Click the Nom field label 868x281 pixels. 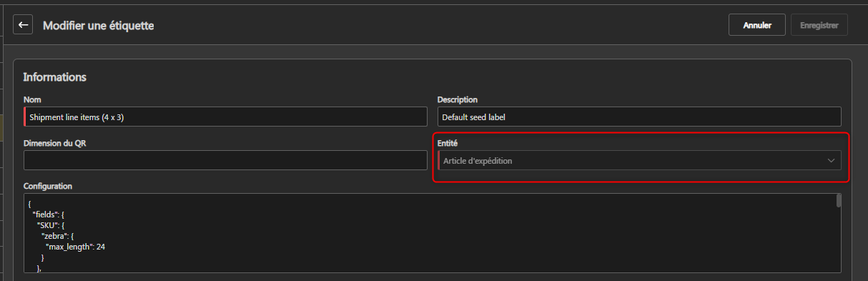pos(32,99)
